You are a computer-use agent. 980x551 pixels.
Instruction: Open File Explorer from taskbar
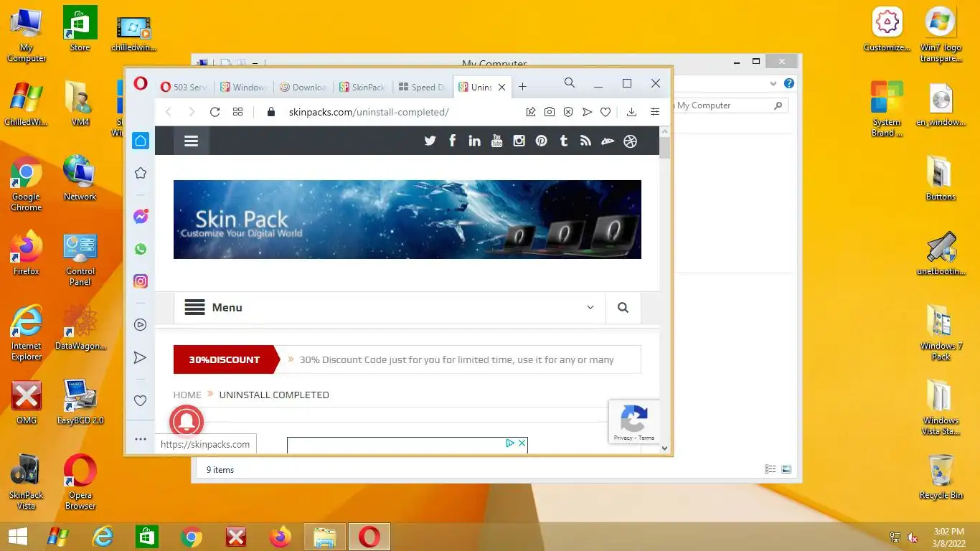(x=325, y=537)
